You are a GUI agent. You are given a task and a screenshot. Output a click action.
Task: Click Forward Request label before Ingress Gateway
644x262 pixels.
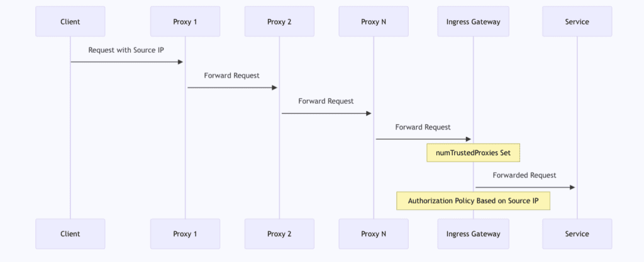[x=423, y=127]
